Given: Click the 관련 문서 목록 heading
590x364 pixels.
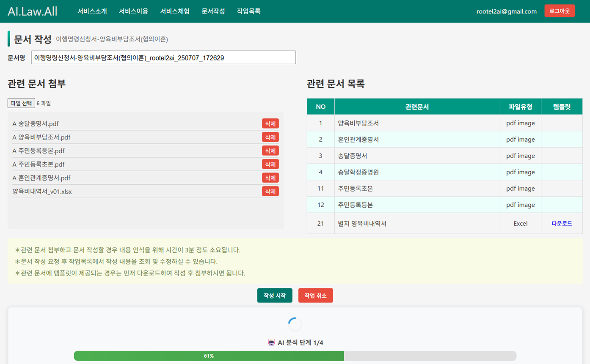Looking at the screenshot, I should pyautogui.click(x=336, y=84).
